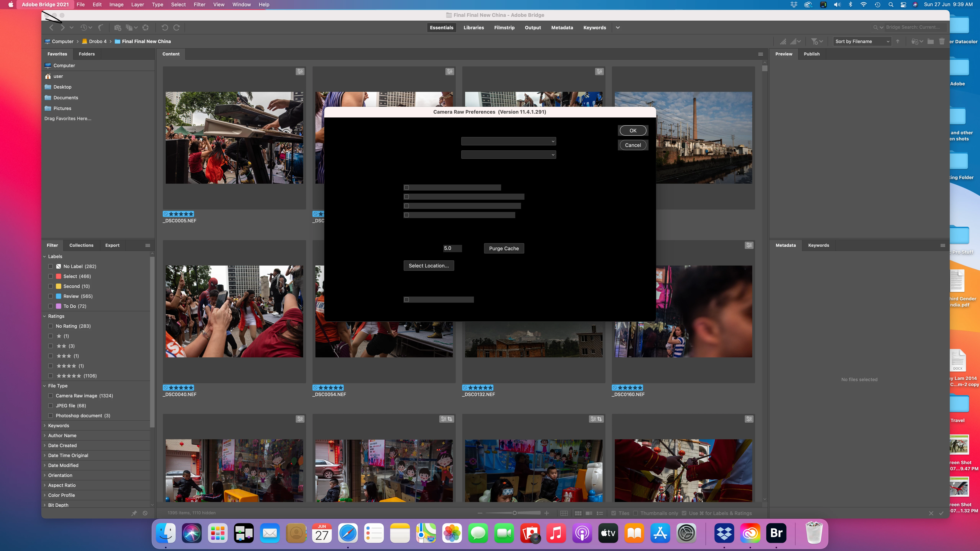Switch to the Filmstrip workspace

[504, 28]
